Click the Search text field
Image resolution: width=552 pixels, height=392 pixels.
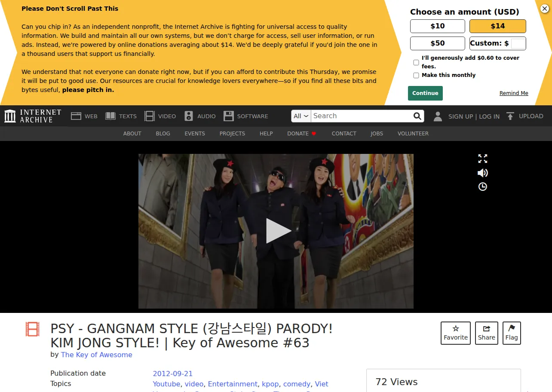coord(361,116)
